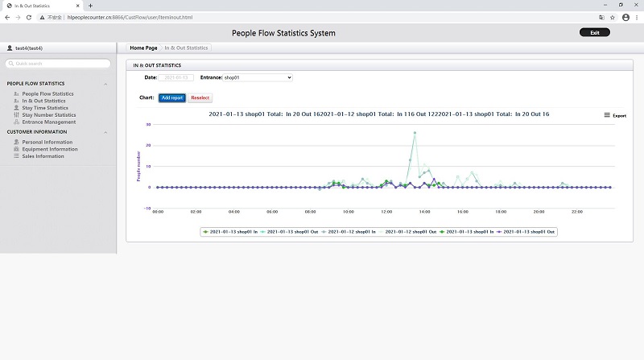Click the browser forward arrow
The height and width of the screenshot is (360, 644).
[18, 17]
